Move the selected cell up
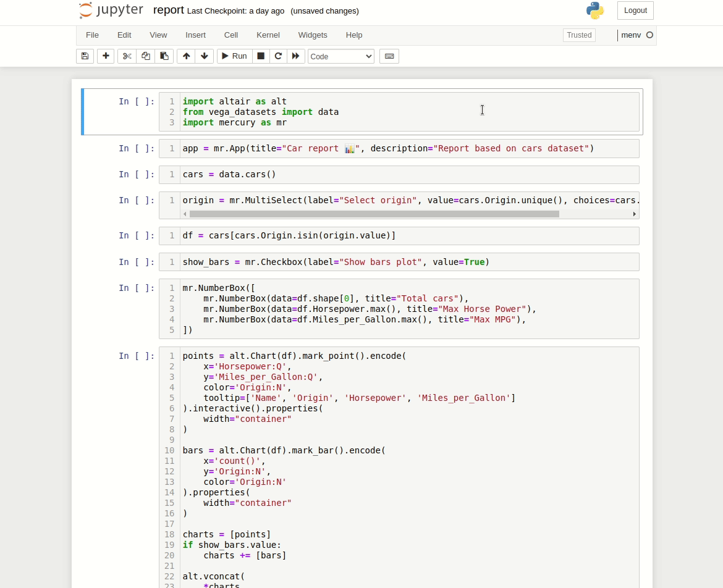The width and height of the screenshot is (723, 588). [186, 56]
